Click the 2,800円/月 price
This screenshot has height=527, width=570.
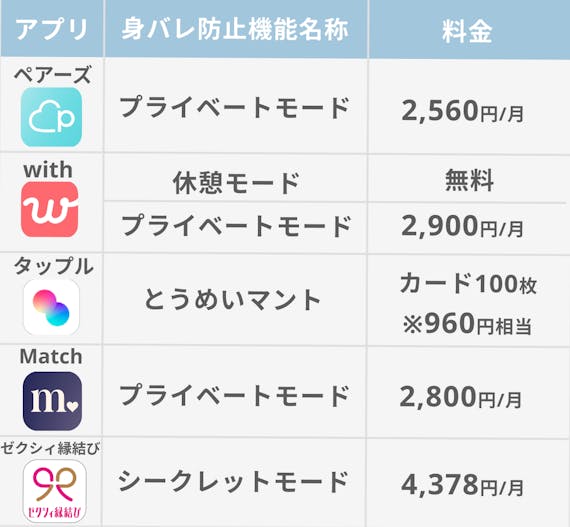pos(461,397)
